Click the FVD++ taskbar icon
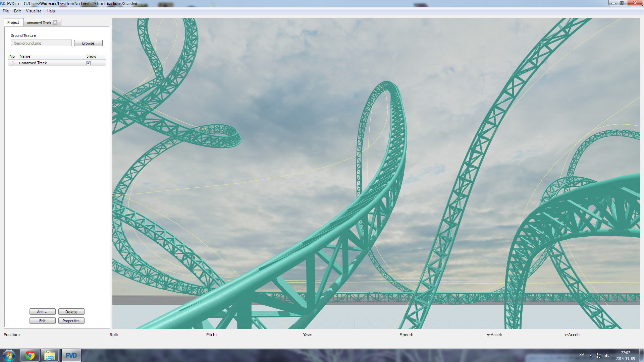644x362 pixels. point(71,355)
